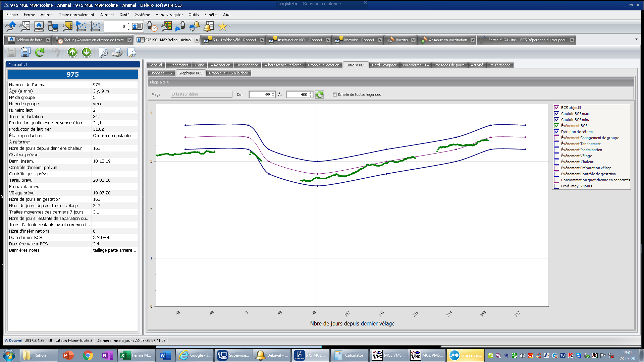Expand the favorites star dropdown arrow

click(x=230, y=26)
